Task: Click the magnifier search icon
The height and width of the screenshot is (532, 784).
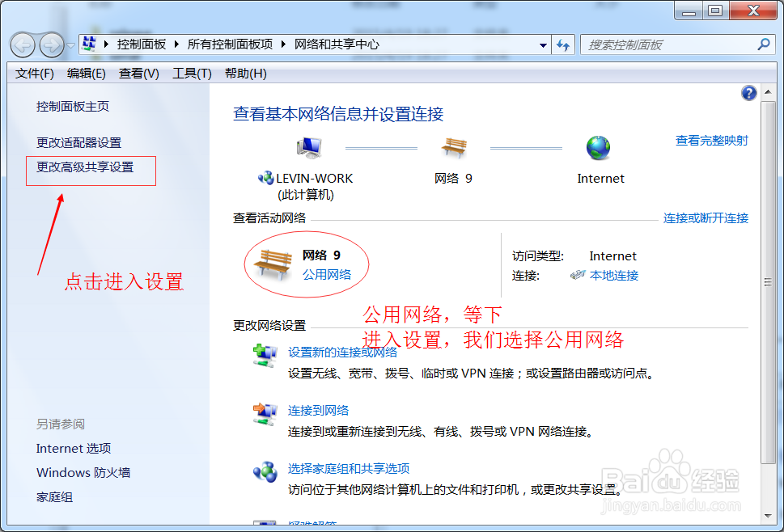Action: 764,44
